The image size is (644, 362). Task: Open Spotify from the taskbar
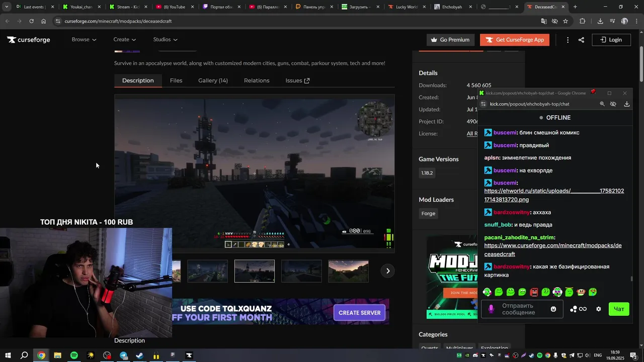click(x=74, y=355)
